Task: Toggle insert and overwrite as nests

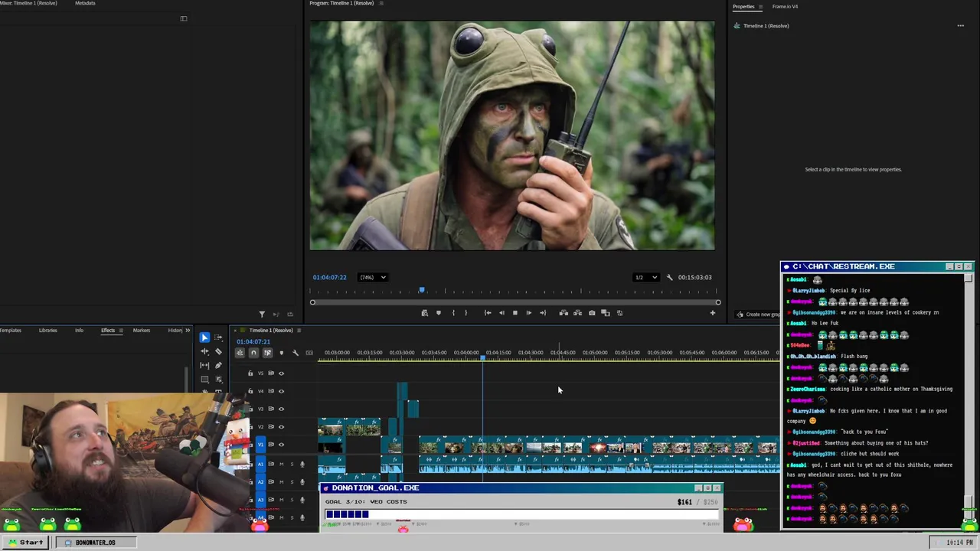Action: click(x=240, y=353)
